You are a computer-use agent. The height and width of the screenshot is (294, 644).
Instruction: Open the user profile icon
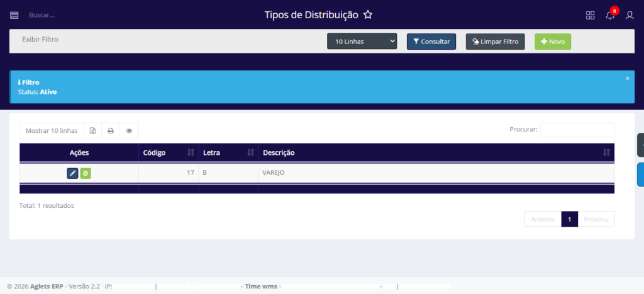coord(630,15)
